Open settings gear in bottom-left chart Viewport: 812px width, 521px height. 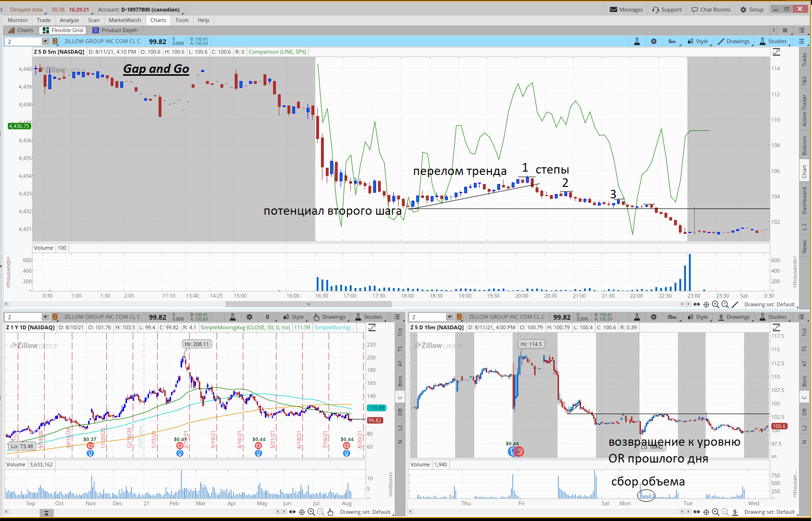249,317
